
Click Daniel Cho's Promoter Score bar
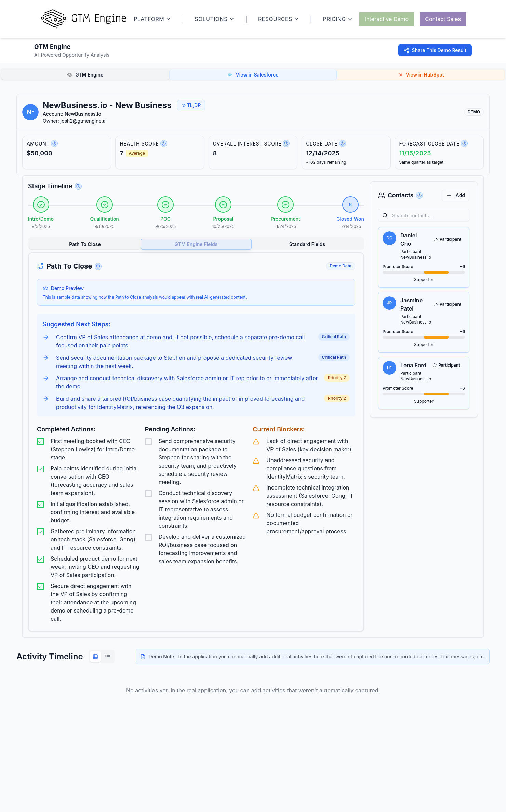click(x=424, y=272)
